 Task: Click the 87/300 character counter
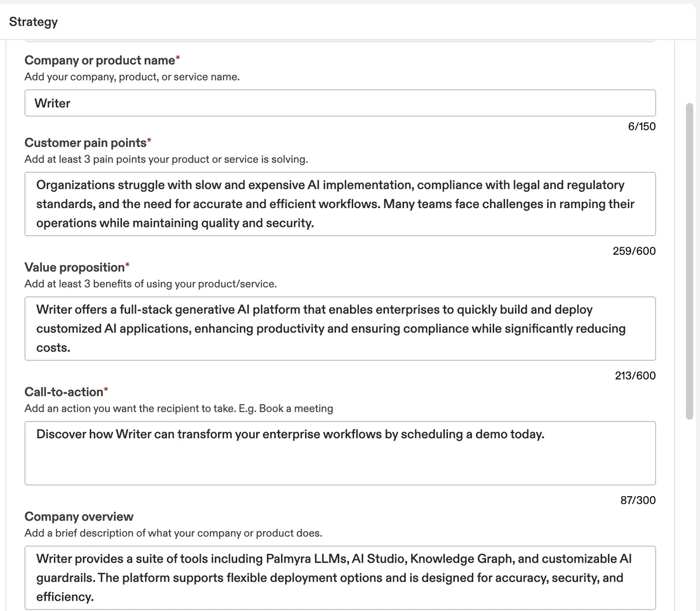tap(638, 500)
